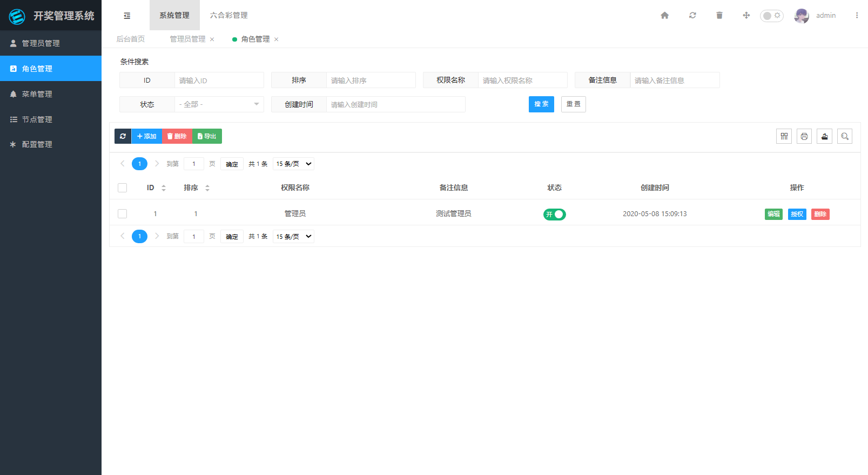
Task: Focus the ID search input
Action: pyautogui.click(x=219, y=80)
